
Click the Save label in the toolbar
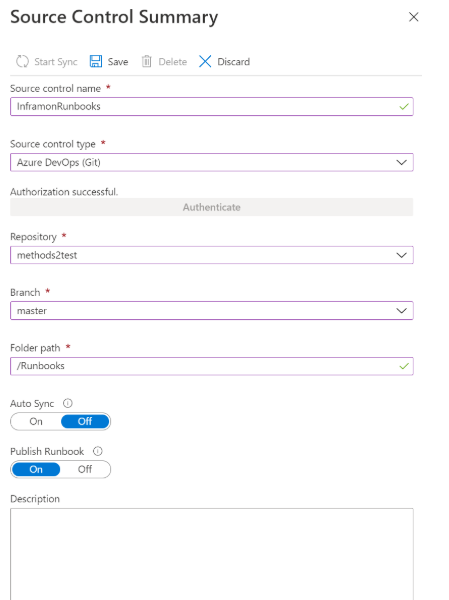118,62
